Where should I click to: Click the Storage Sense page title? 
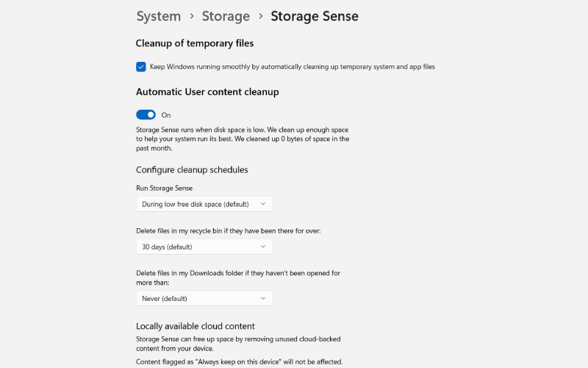pos(315,16)
